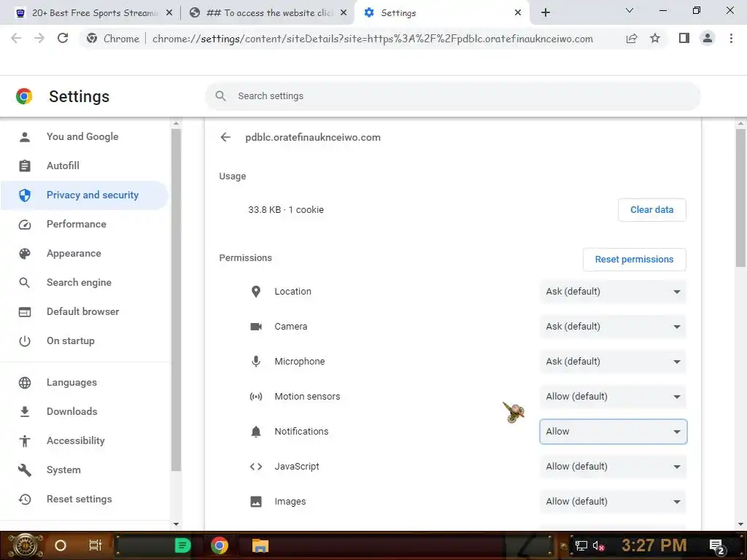The height and width of the screenshot is (560, 747).
Task: Open the notification center in system tray
Action: 718,547
